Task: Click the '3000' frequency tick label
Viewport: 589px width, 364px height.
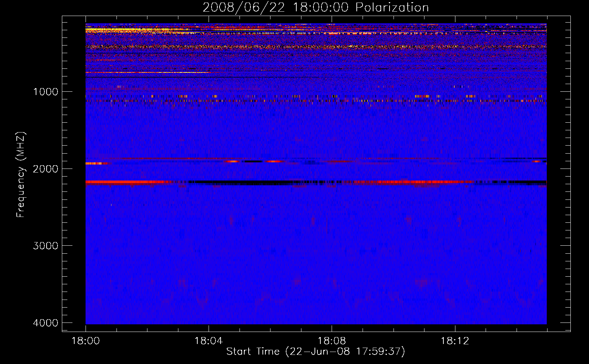Action: click(x=46, y=246)
